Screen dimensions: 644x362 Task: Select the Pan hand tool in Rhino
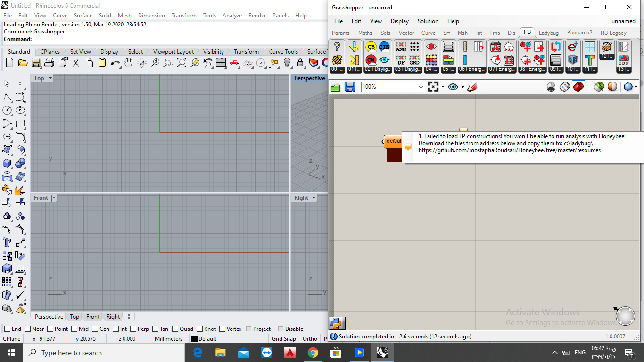coord(128,63)
